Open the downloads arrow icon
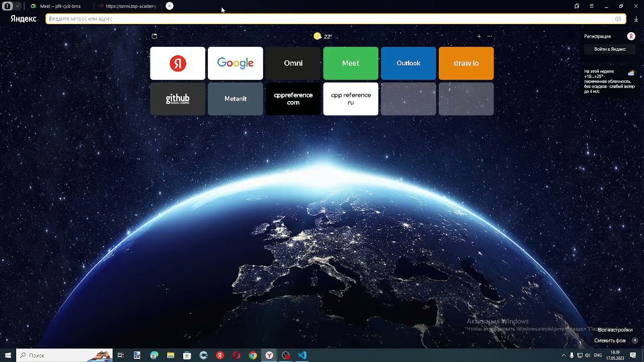Image resolution: width=644 pixels, height=362 pixels. tap(636, 19)
